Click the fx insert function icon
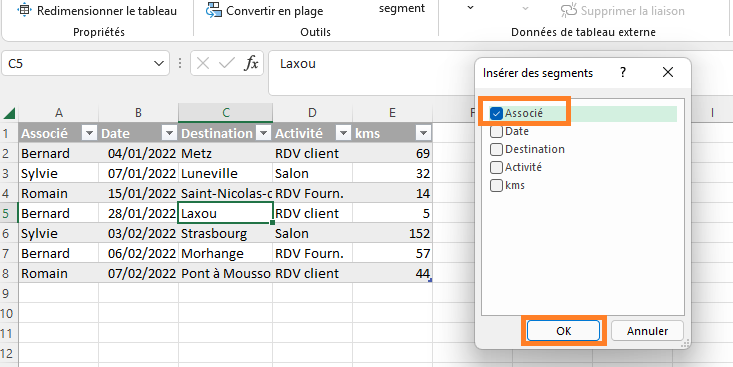The width and height of the screenshot is (733, 367). [x=252, y=64]
